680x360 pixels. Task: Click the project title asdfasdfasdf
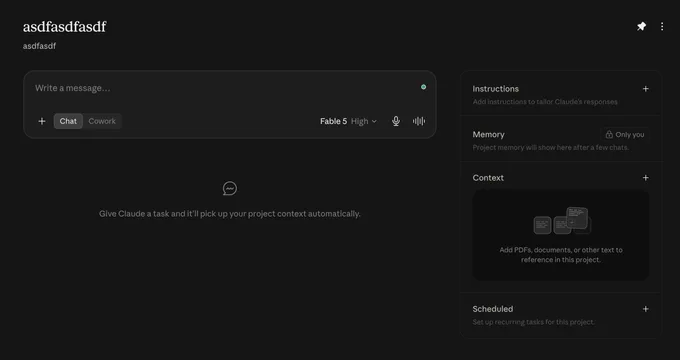click(x=64, y=27)
